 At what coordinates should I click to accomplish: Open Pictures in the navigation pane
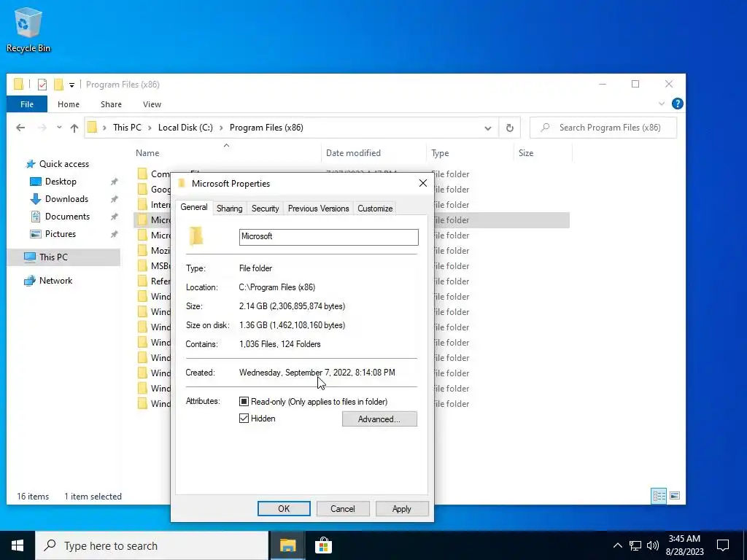[60, 234]
